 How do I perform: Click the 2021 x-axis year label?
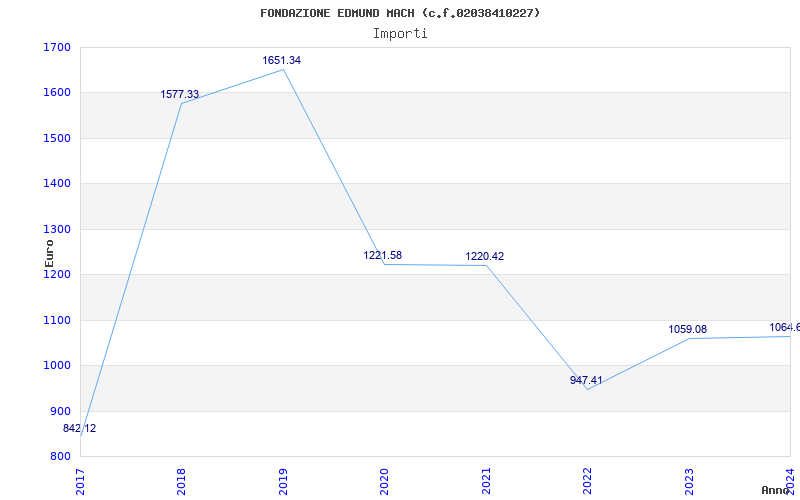click(x=486, y=482)
